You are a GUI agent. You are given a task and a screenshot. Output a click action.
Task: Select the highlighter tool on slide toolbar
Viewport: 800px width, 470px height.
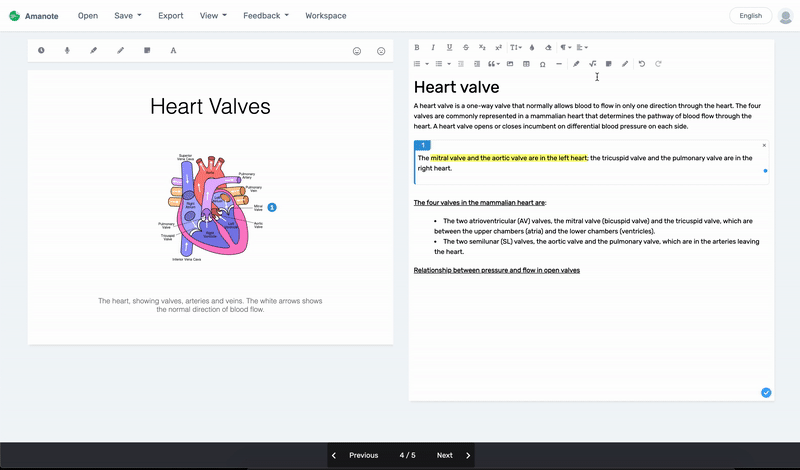click(x=94, y=50)
